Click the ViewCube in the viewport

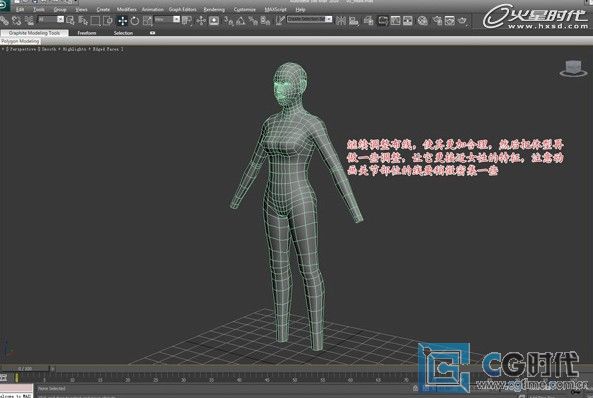point(573,68)
